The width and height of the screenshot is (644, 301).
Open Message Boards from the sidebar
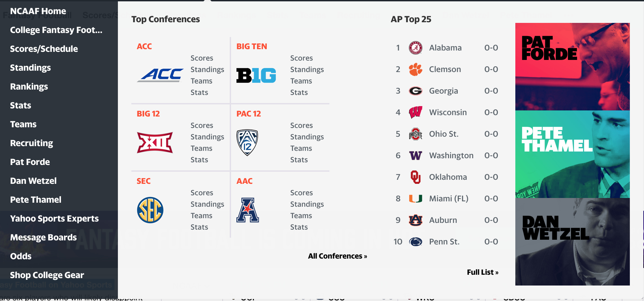click(43, 237)
